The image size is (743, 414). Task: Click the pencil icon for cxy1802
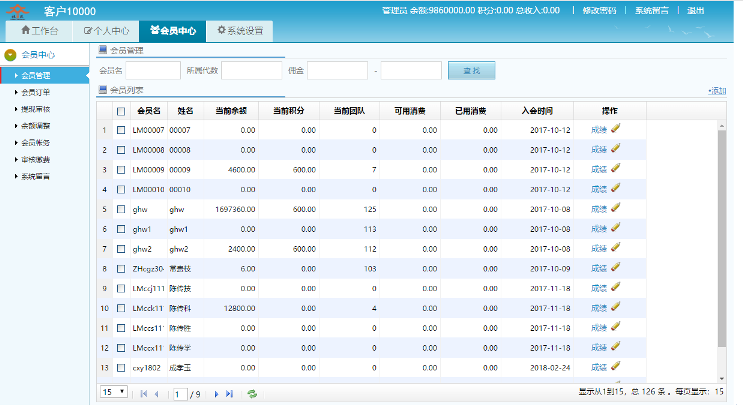(616, 367)
